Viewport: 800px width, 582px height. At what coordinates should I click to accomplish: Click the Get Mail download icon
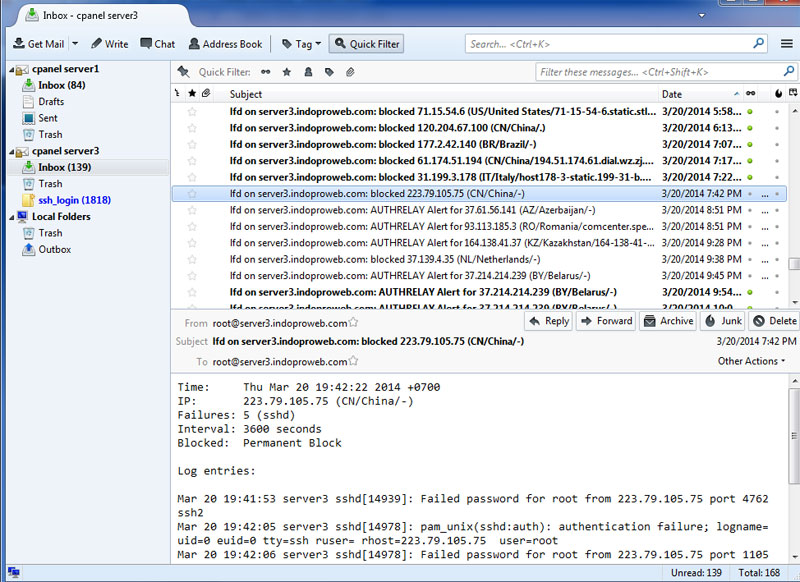19,43
